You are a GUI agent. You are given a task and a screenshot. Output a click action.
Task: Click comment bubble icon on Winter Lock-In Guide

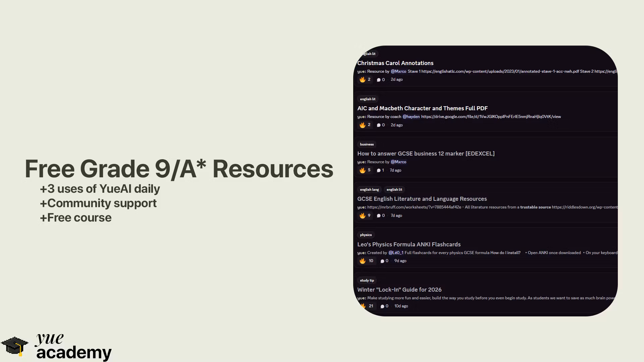pos(382,306)
